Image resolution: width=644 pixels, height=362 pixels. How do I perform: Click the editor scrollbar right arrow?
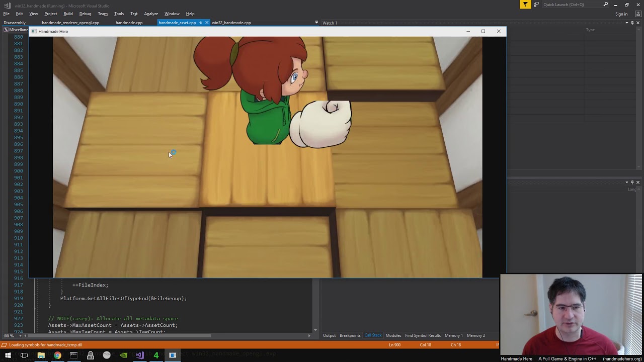click(309, 336)
